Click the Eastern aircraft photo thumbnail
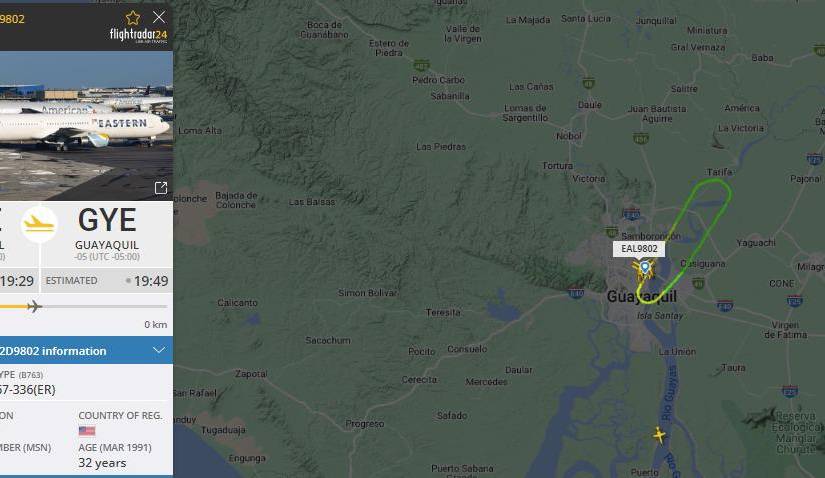 pyautogui.click(x=86, y=125)
